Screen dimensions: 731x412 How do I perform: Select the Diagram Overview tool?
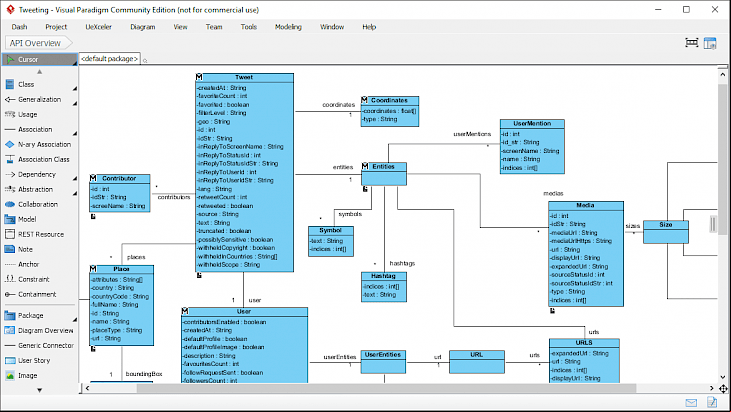[x=39, y=330]
